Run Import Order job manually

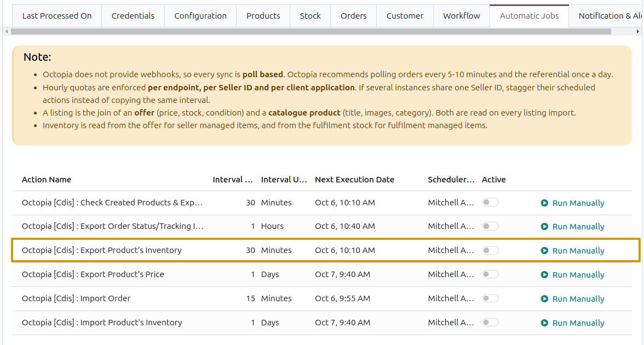point(573,298)
